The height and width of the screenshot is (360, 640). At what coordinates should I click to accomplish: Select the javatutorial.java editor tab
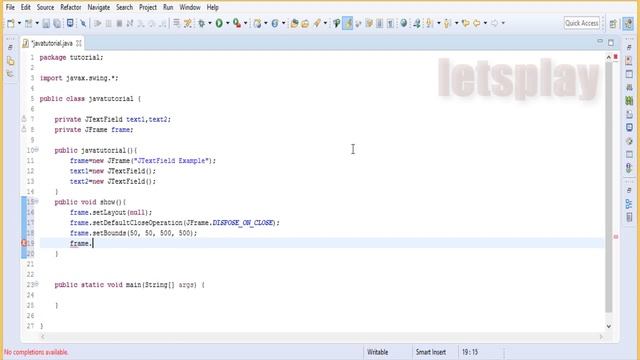[x=52, y=43]
